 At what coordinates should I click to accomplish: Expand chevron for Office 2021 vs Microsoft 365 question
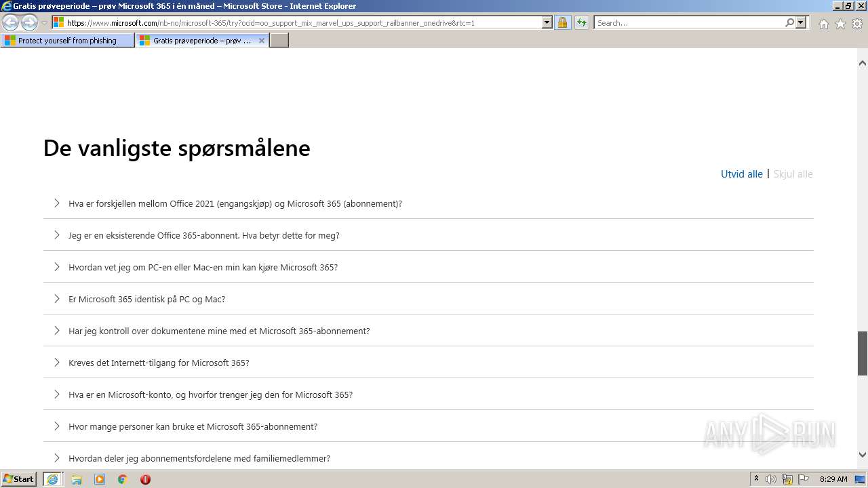(57, 203)
